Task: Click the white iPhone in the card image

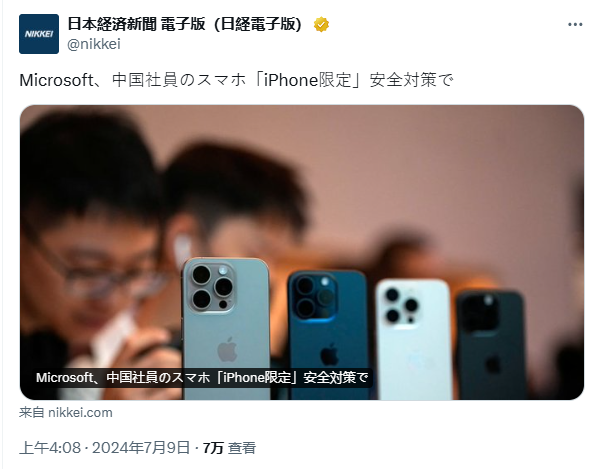Action: (413, 339)
